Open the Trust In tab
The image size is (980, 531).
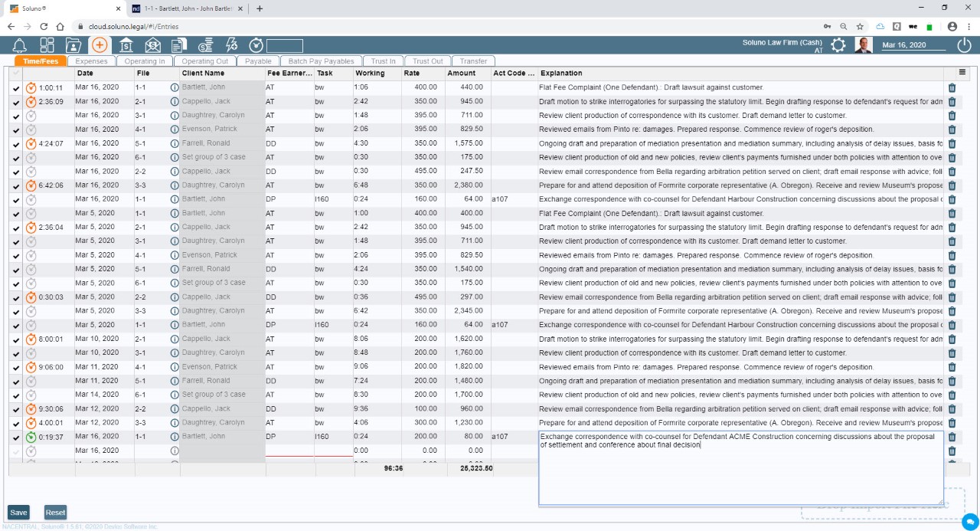(x=384, y=61)
